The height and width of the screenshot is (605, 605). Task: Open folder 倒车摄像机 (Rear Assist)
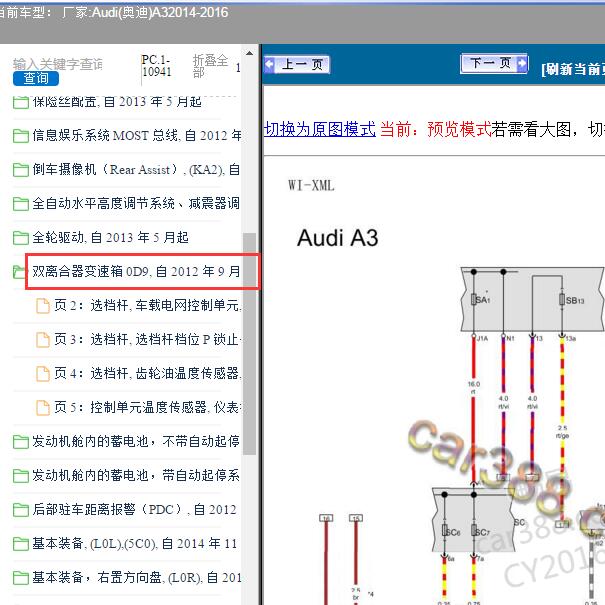tap(136, 169)
